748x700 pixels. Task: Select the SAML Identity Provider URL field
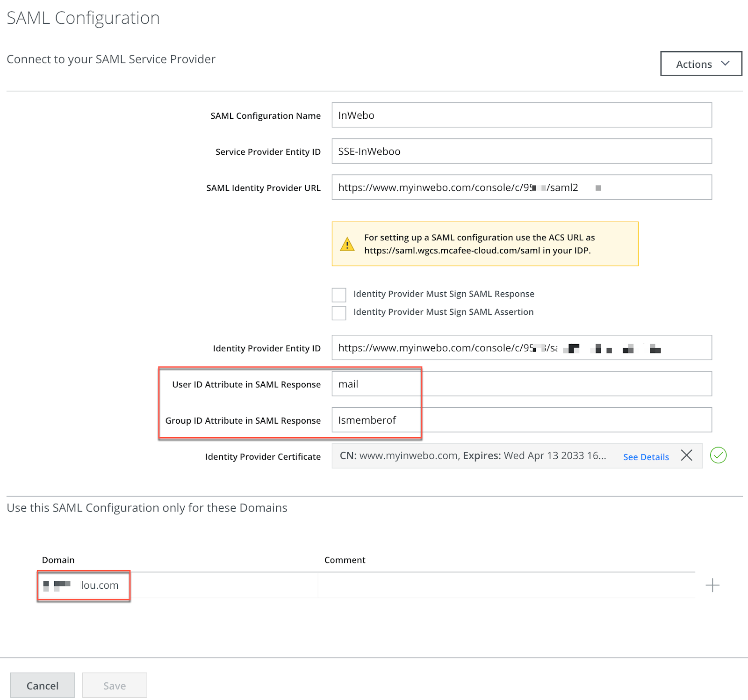point(522,187)
